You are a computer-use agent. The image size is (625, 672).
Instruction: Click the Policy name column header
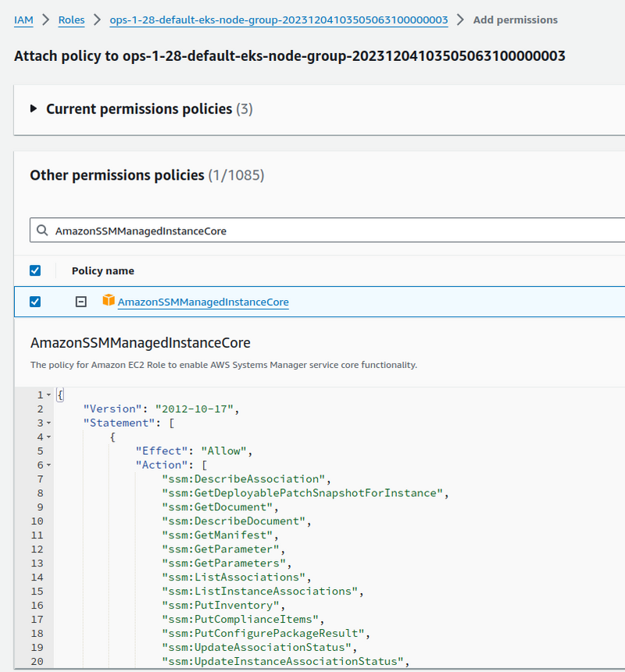[x=103, y=271]
